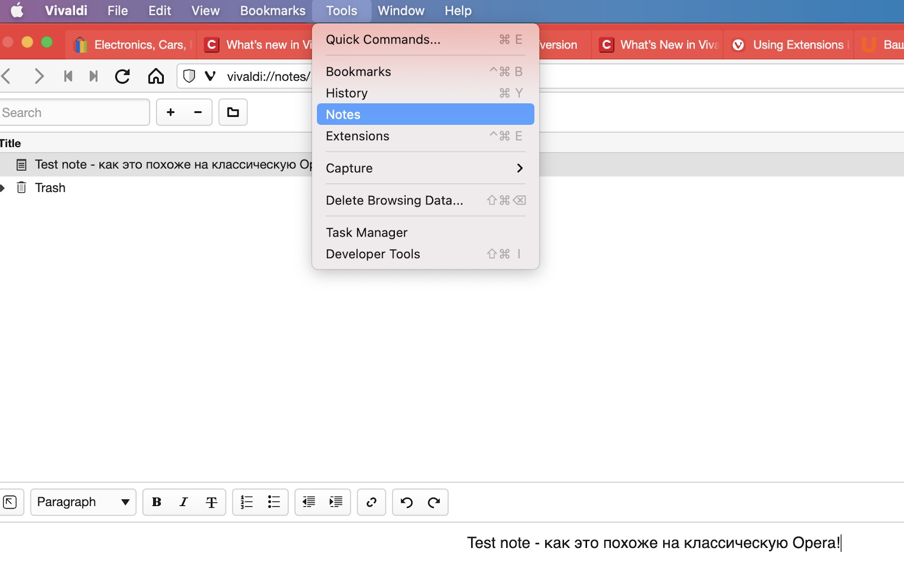
Task: Toggle italic formatting in note editor
Action: tap(184, 502)
